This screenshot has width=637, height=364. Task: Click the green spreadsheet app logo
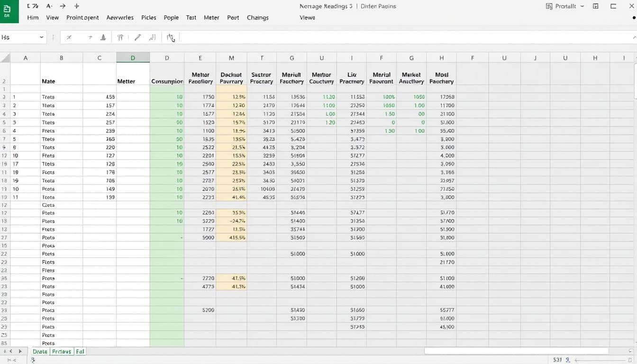pos(9,11)
